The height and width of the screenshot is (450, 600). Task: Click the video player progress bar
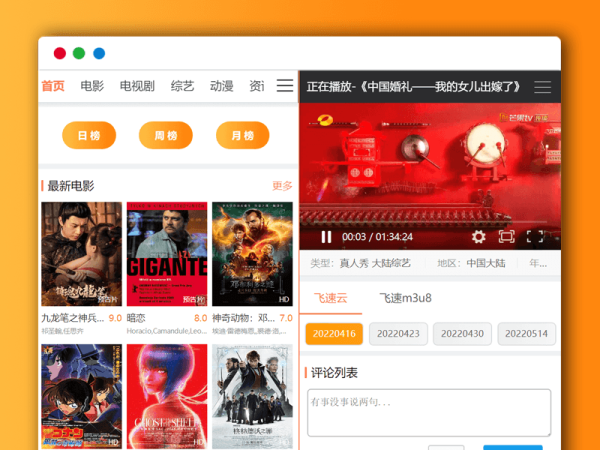point(430,222)
